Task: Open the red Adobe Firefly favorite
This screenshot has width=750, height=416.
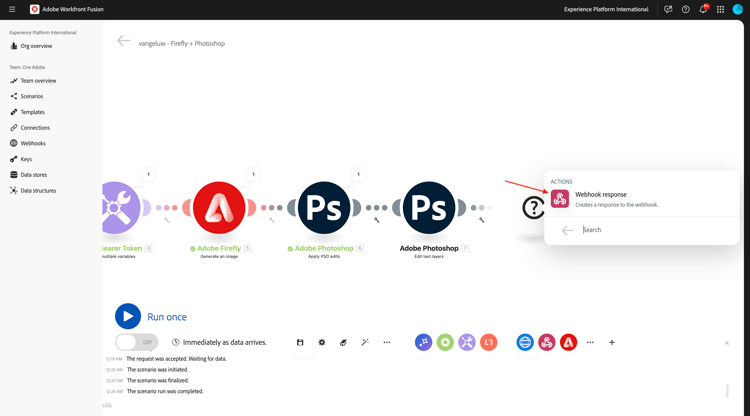Action: click(568, 342)
